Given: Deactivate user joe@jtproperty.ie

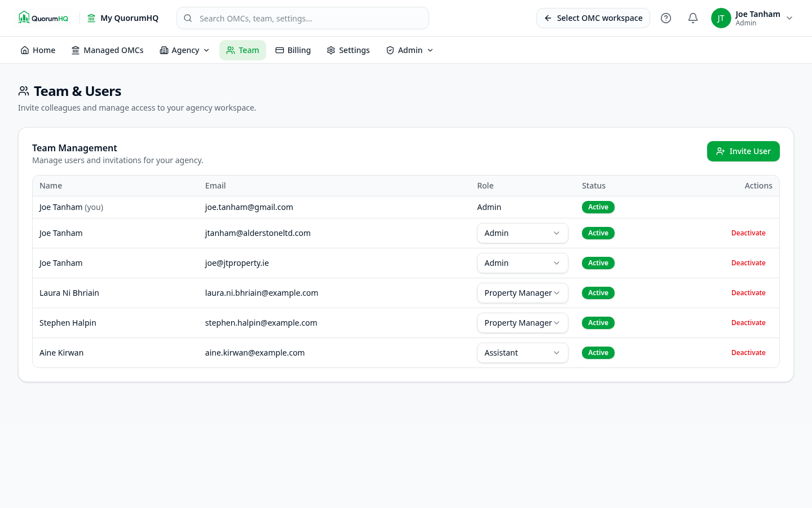Looking at the screenshot, I should pos(748,263).
